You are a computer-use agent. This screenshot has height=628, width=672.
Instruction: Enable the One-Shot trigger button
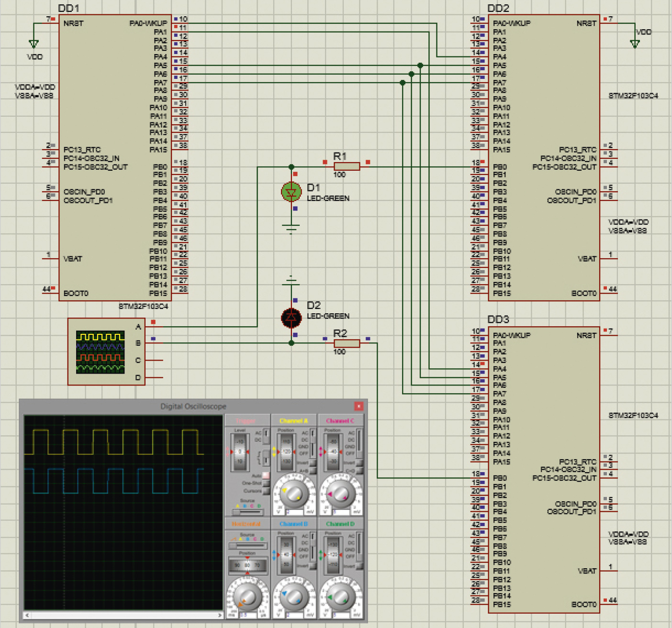[x=266, y=483]
